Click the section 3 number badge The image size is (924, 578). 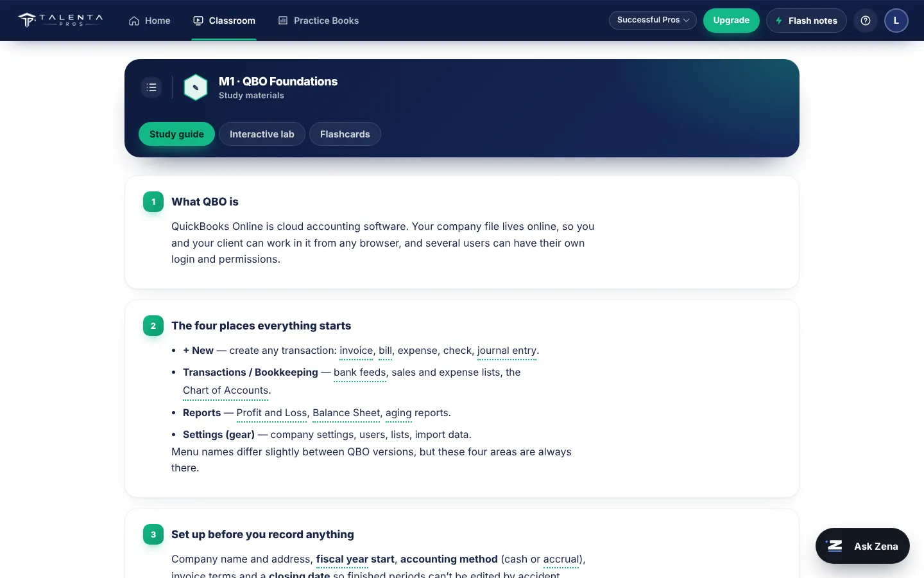[x=153, y=534]
